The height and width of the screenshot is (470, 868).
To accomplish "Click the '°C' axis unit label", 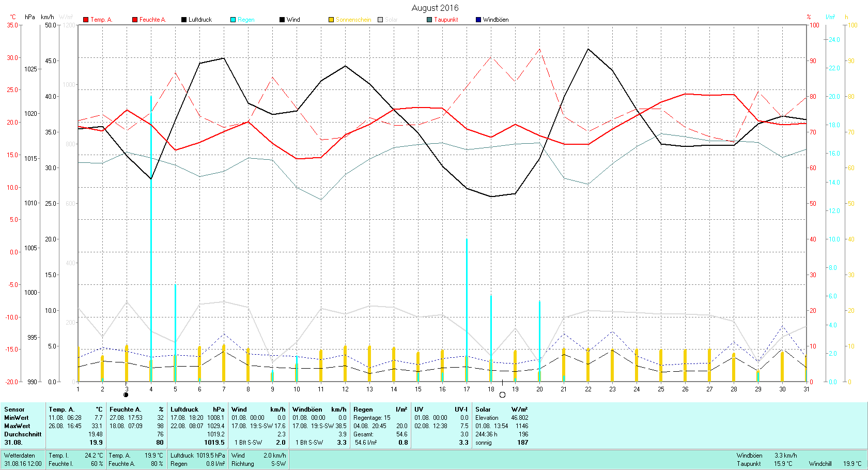I will 13,17.
